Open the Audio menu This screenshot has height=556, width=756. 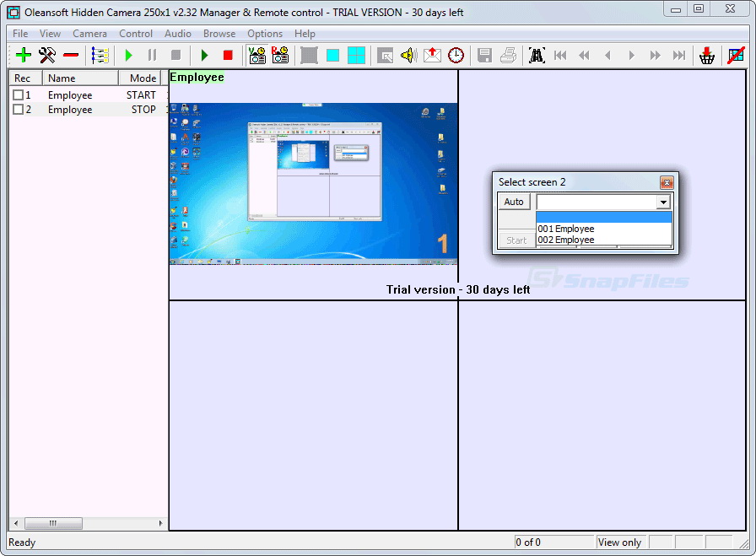click(x=178, y=34)
